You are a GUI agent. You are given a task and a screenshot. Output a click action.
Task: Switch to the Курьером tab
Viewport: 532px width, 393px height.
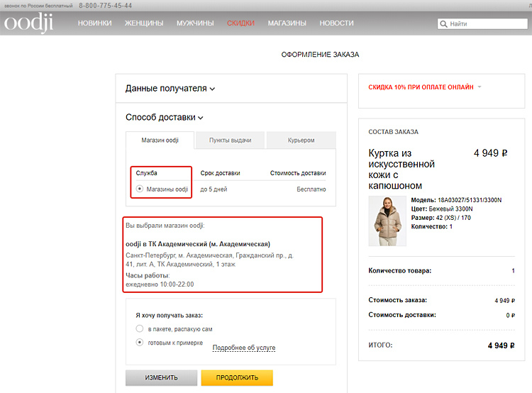click(301, 140)
